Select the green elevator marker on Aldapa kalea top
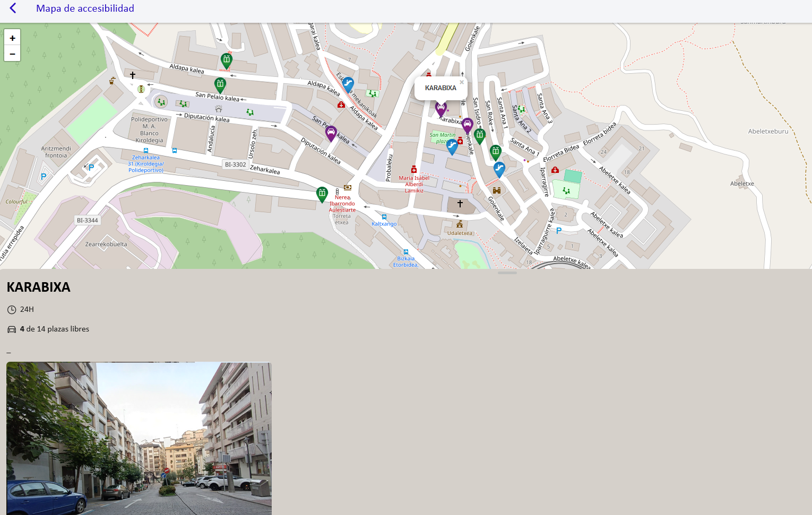 point(227,60)
